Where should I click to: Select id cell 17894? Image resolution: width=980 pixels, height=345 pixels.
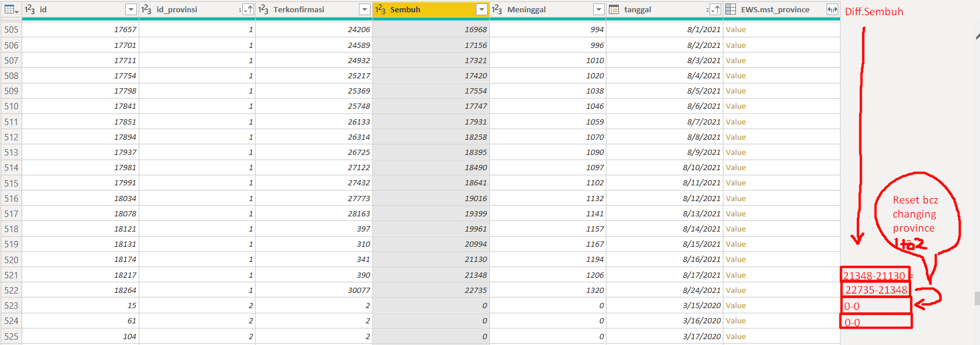click(80, 137)
